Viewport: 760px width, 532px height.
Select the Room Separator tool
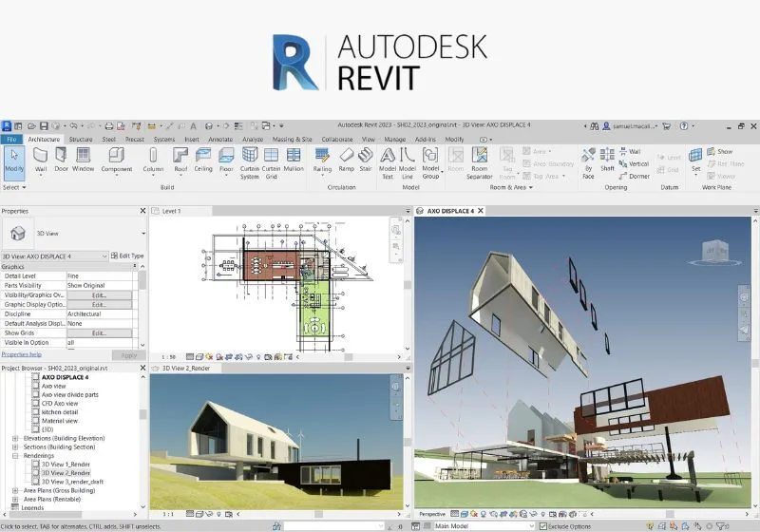(480, 163)
